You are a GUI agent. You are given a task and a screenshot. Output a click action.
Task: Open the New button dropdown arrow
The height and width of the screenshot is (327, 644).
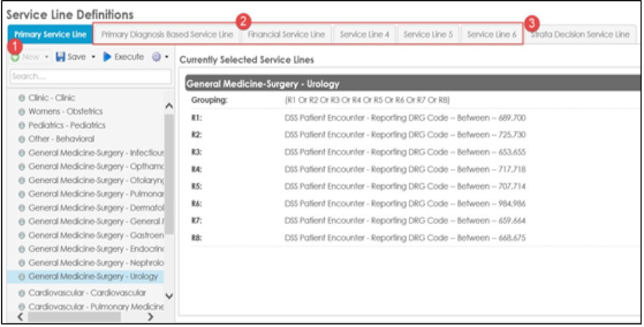(x=46, y=57)
